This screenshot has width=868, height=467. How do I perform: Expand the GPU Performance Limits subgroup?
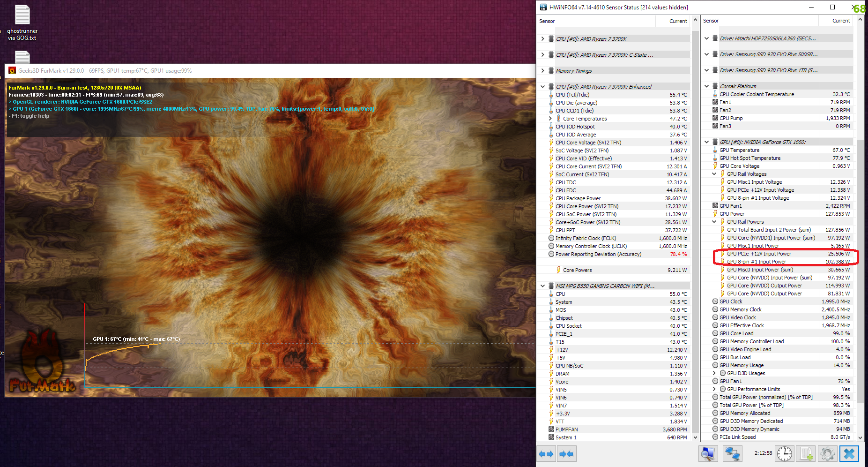tap(714, 389)
